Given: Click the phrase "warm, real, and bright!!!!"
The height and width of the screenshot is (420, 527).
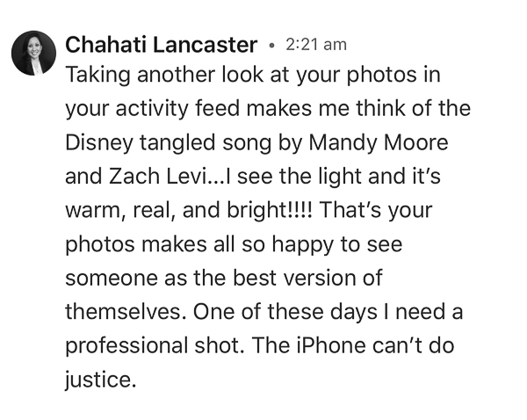Looking at the screenshot, I should (x=189, y=210).
